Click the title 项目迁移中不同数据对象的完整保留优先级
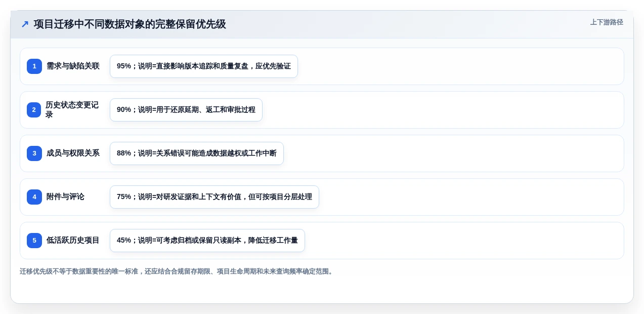Screen dimensions: 644x314 (130, 24)
